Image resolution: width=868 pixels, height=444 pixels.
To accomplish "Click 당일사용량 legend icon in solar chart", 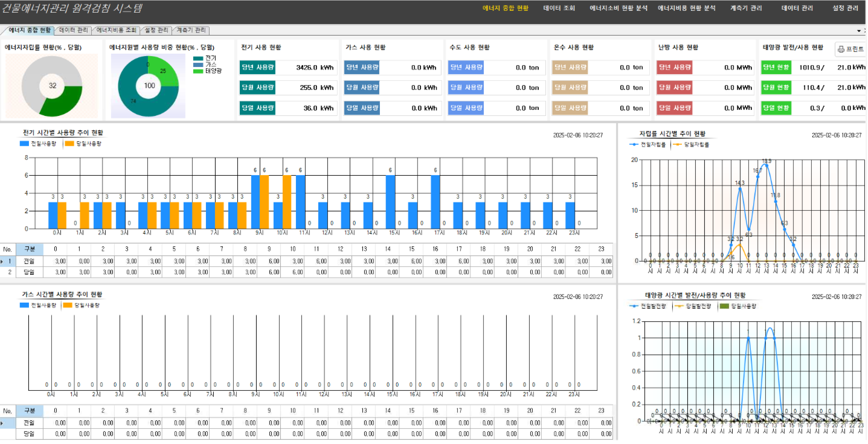I will click(724, 306).
